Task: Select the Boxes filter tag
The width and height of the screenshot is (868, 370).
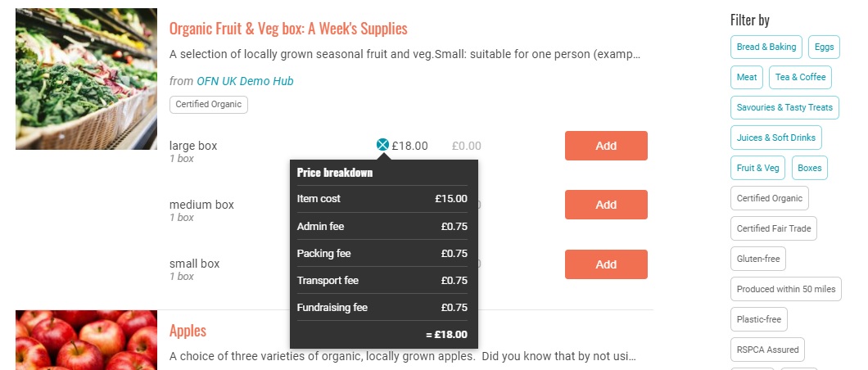Action: (x=810, y=168)
